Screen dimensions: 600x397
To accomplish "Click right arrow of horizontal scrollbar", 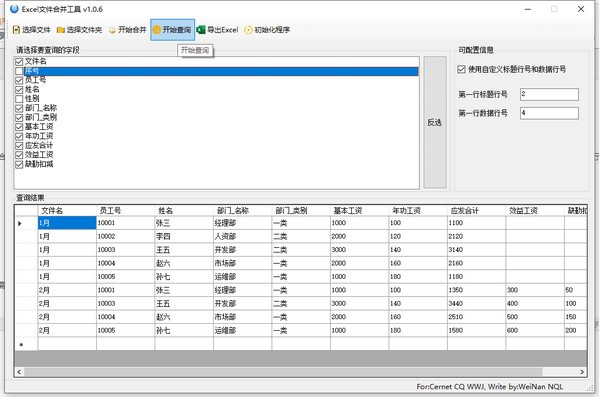I will click(582, 372).
